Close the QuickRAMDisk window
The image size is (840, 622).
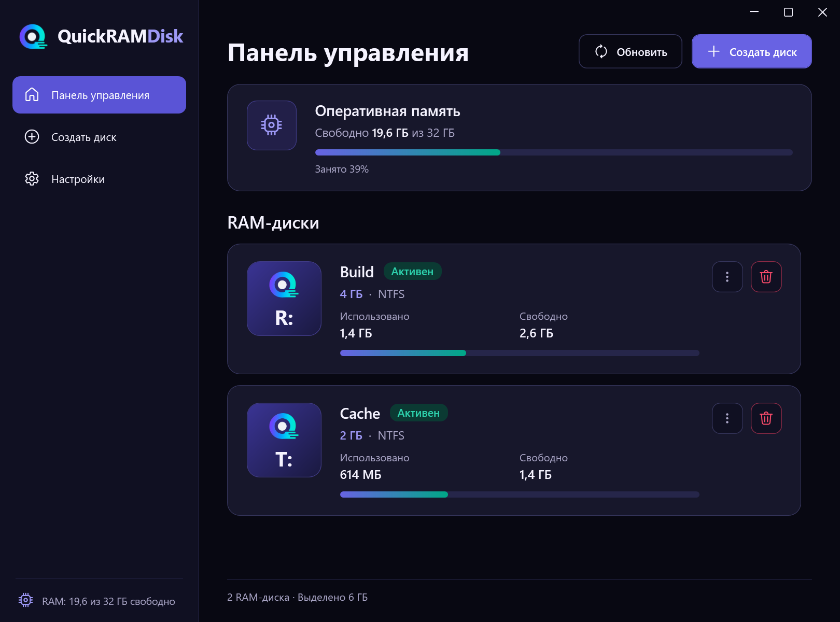[x=822, y=12]
